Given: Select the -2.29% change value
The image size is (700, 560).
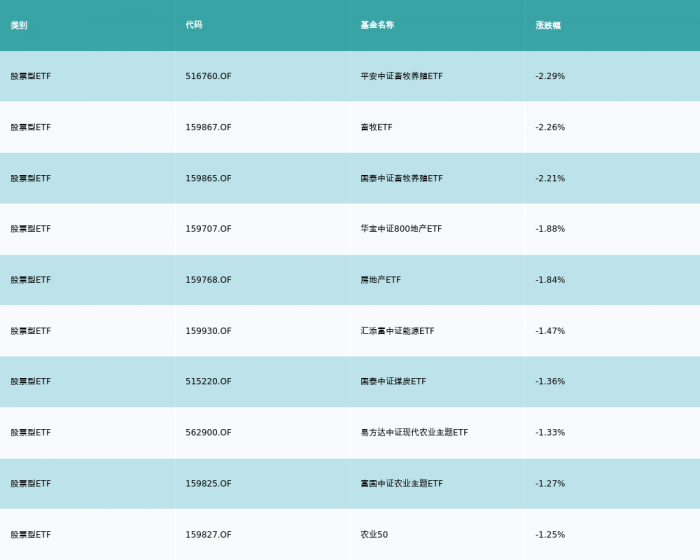Looking at the screenshot, I should click(550, 76).
